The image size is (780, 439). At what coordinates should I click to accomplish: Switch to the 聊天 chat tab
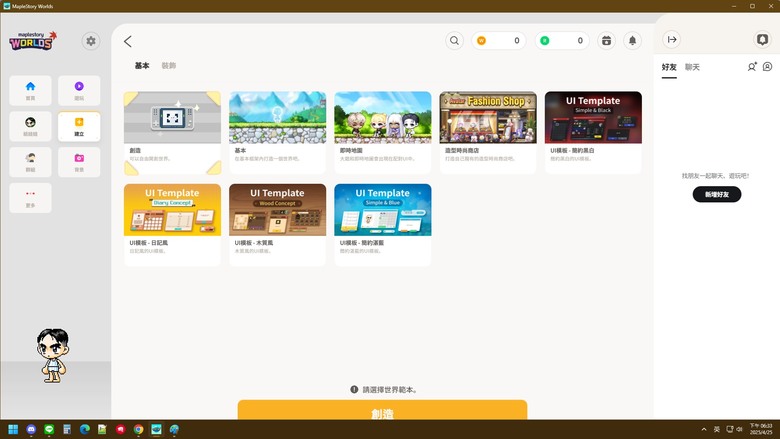692,67
